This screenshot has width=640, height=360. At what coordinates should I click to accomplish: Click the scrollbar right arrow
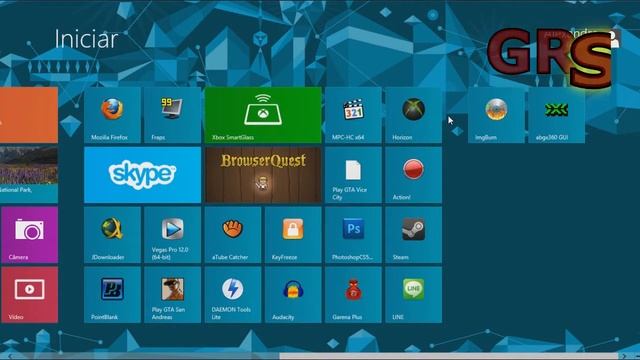[x=624, y=356]
